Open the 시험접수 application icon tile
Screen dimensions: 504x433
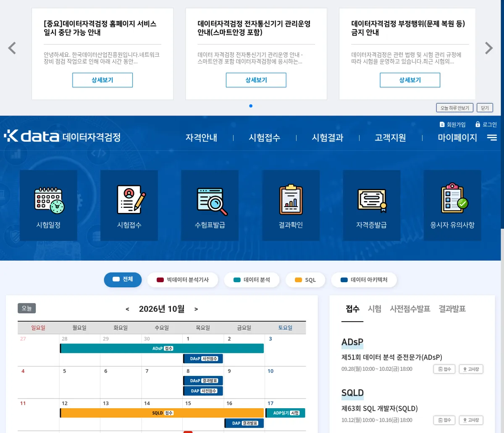point(129,205)
